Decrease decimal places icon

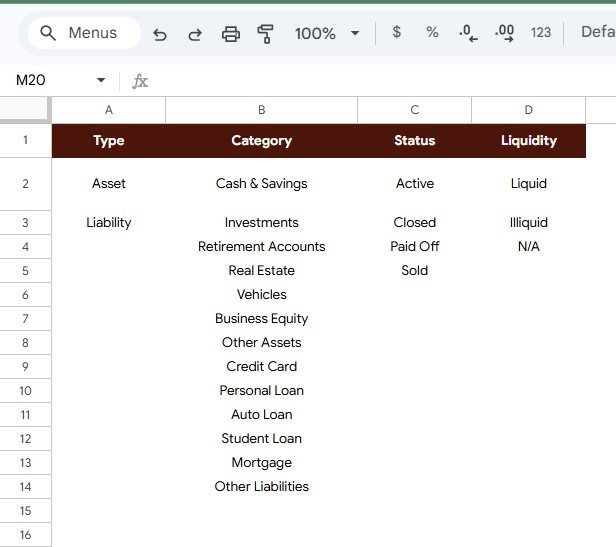click(x=468, y=33)
